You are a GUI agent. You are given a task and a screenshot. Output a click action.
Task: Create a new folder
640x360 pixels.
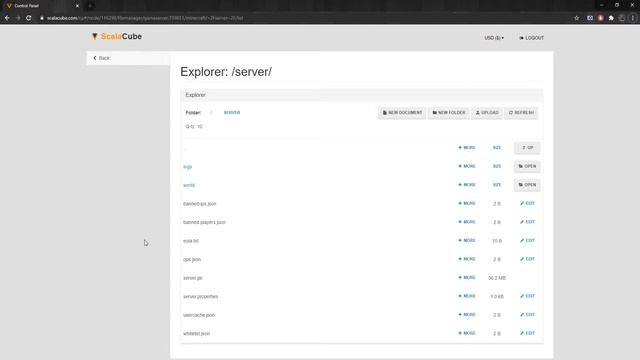[x=449, y=113]
